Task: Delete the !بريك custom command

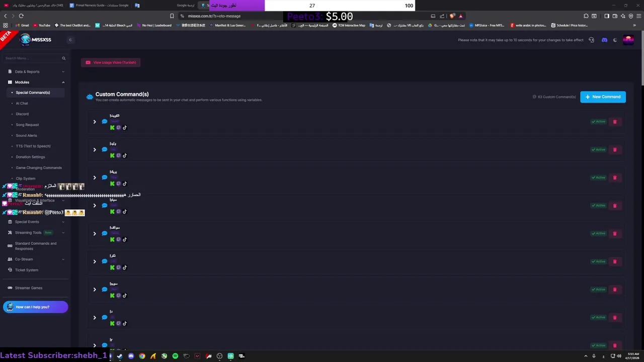Action: pyautogui.click(x=615, y=177)
